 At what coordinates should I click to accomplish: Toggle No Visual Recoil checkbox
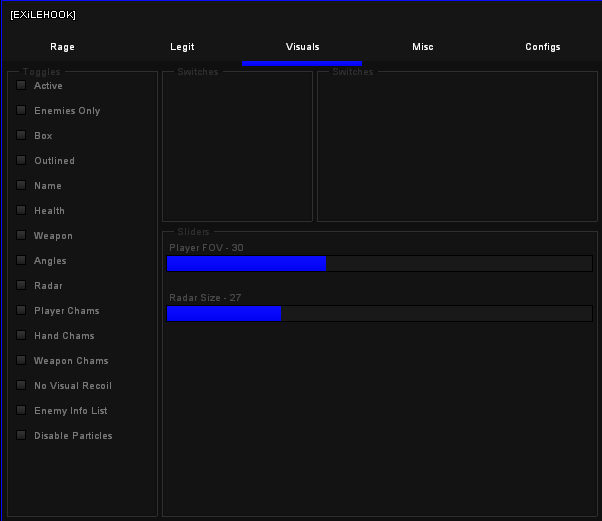(21, 385)
